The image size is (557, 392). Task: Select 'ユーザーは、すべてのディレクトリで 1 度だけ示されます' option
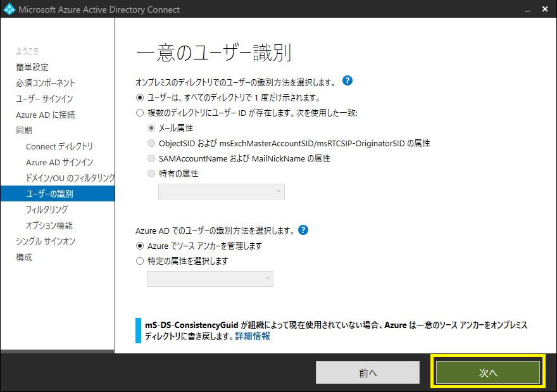click(140, 98)
